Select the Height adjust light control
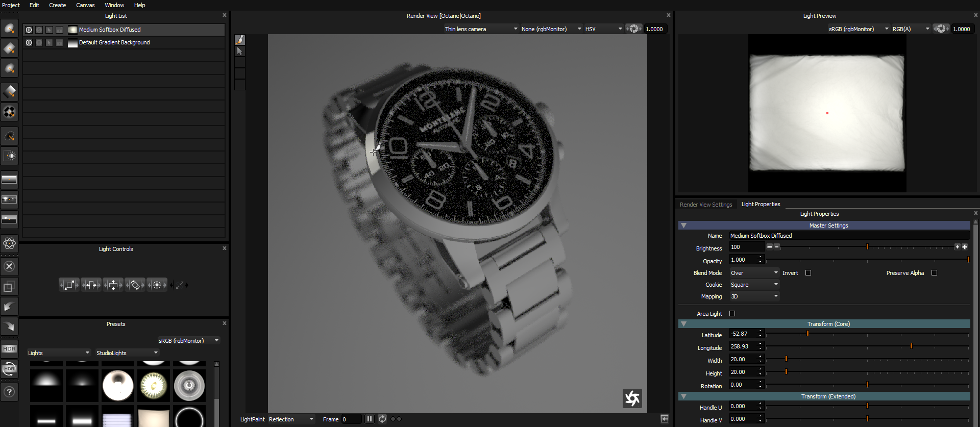 (113, 285)
